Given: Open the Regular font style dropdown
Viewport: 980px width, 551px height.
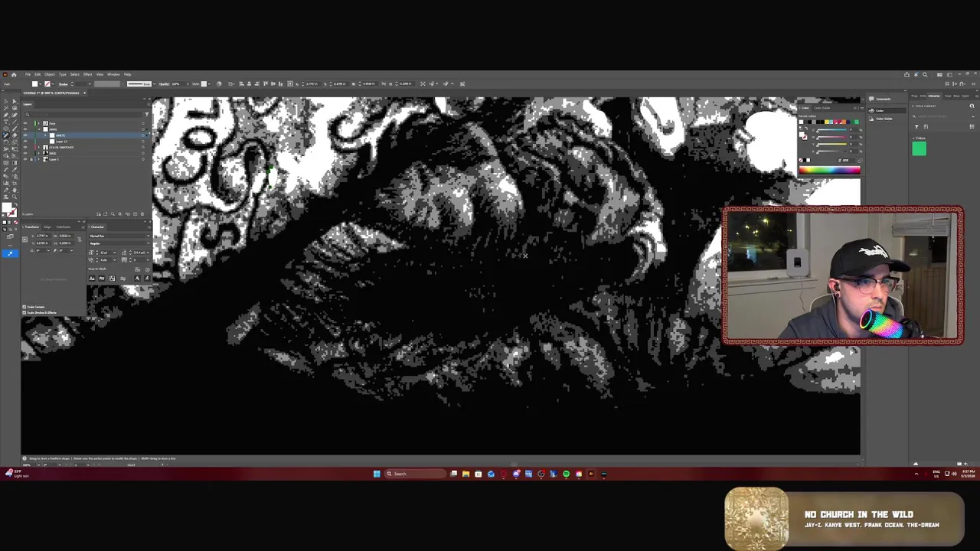Looking at the screenshot, I should click(x=149, y=243).
